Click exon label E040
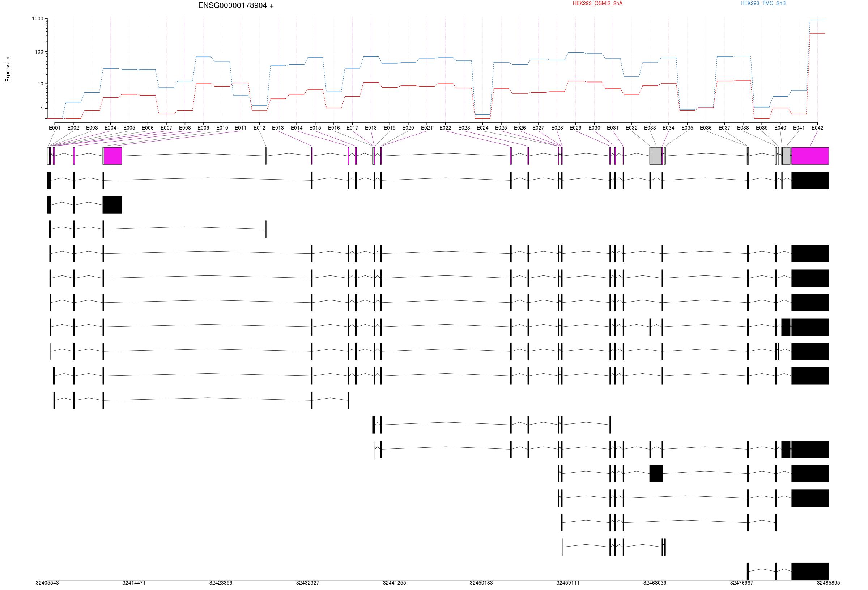The height and width of the screenshot is (590, 868). pos(780,128)
